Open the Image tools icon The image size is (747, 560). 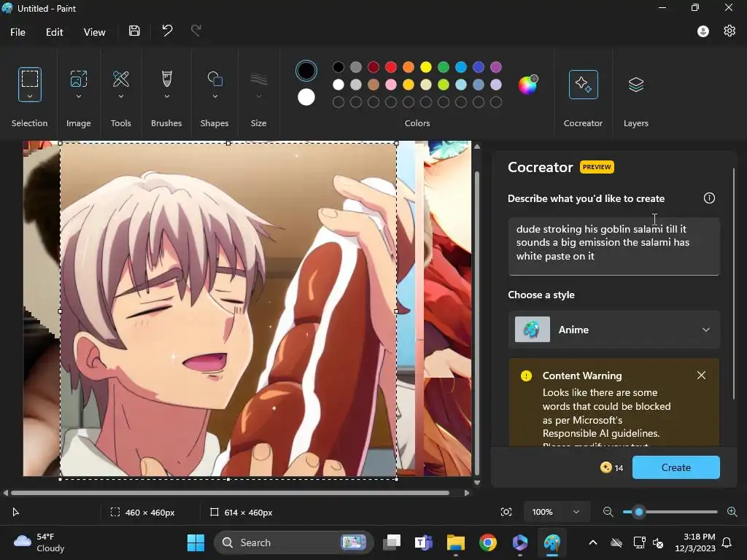[x=79, y=79]
